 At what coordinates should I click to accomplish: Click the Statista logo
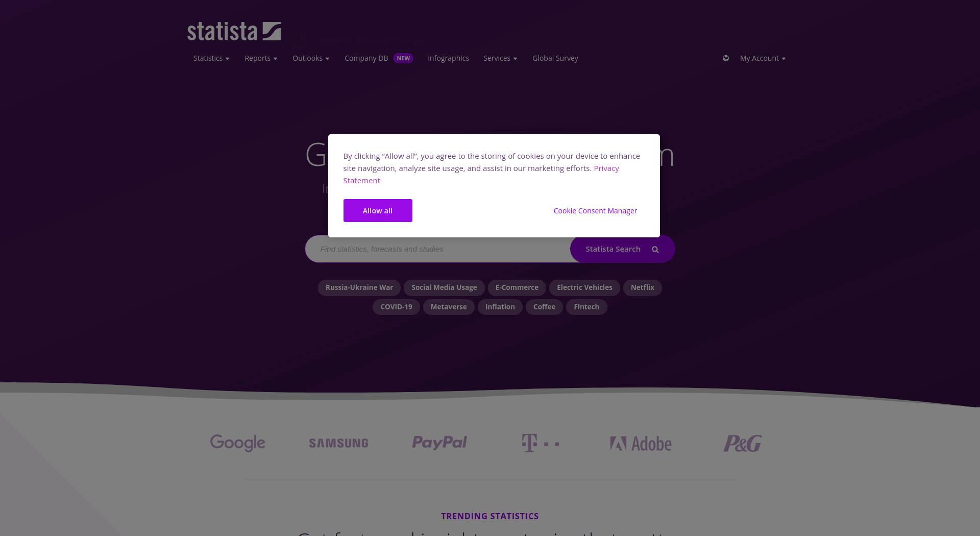click(234, 31)
